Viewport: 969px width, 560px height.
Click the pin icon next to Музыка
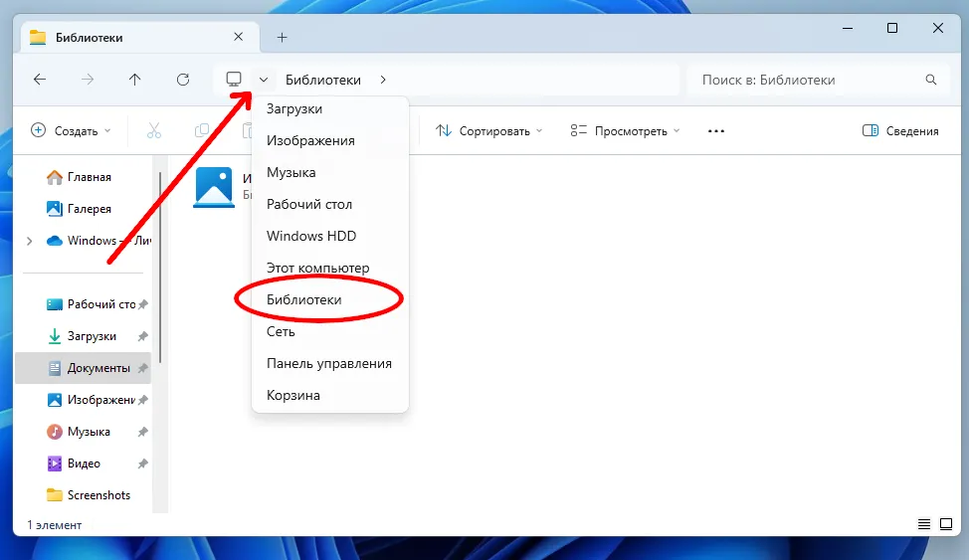pos(142,432)
